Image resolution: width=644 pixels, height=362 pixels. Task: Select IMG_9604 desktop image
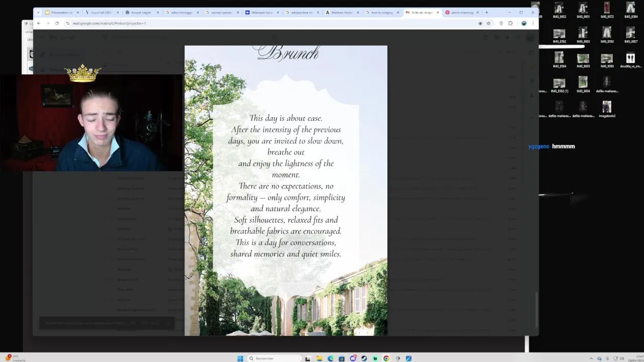pyautogui.click(x=583, y=85)
